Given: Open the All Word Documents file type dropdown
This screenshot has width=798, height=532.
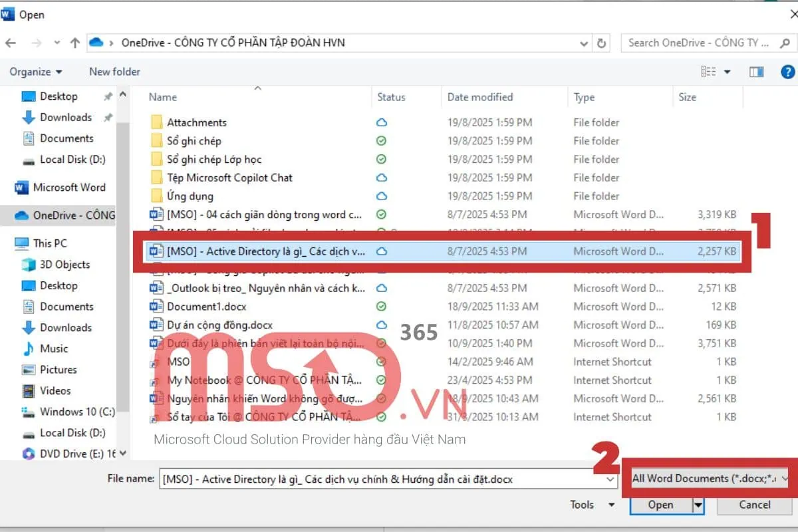Looking at the screenshot, I should point(707,478).
